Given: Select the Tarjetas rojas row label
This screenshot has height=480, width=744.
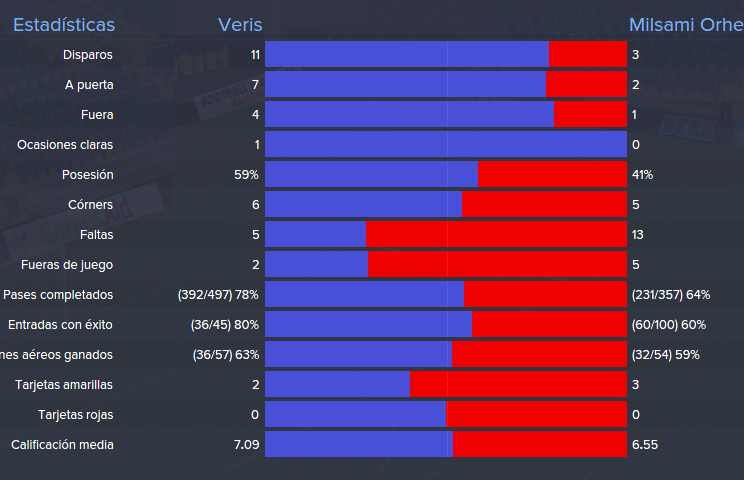Looking at the screenshot, I should coord(76,415).
